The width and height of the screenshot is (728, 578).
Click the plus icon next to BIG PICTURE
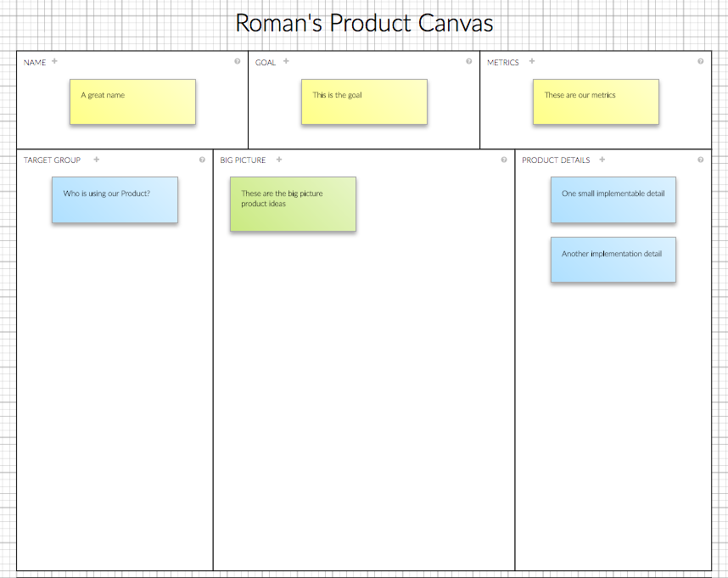click(x=279, y=160)
